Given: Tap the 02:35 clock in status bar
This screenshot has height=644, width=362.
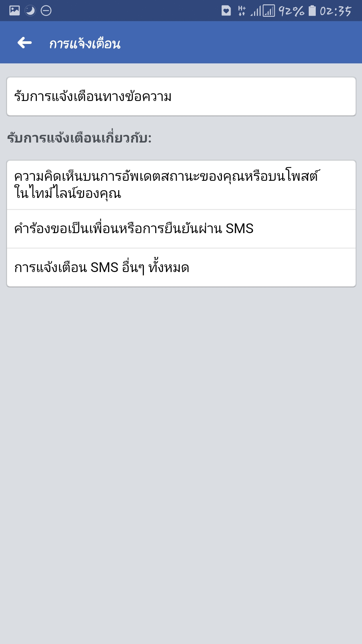Looking at the screenshot, I should (x=336, y=11).
